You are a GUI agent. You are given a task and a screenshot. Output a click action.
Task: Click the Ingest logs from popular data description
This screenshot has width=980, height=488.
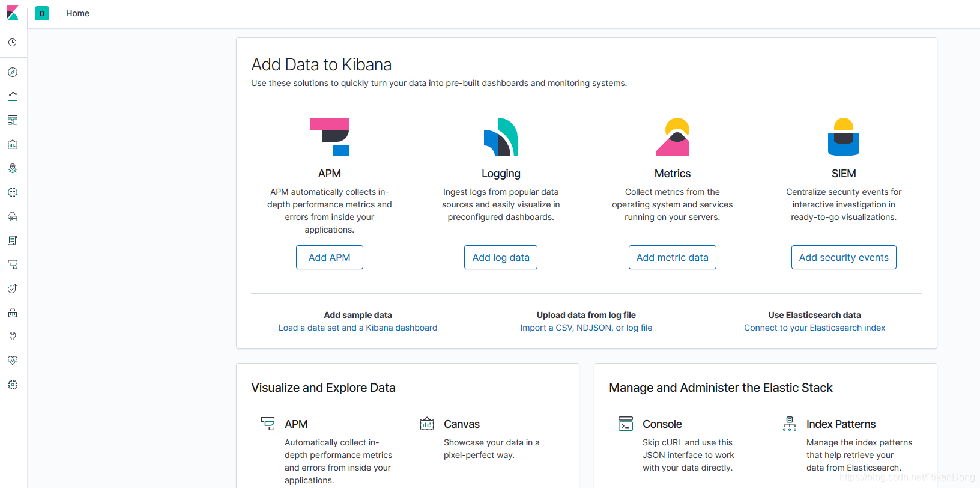501,204
